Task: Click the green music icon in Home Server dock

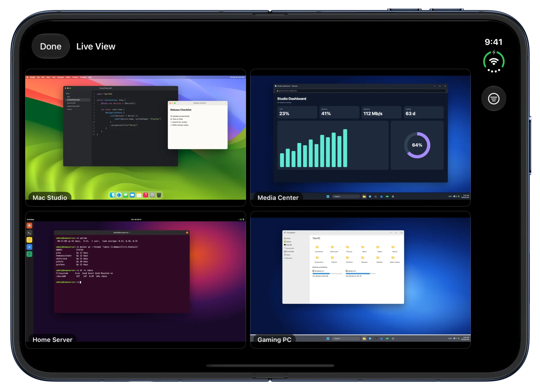Action: point(29,254)
